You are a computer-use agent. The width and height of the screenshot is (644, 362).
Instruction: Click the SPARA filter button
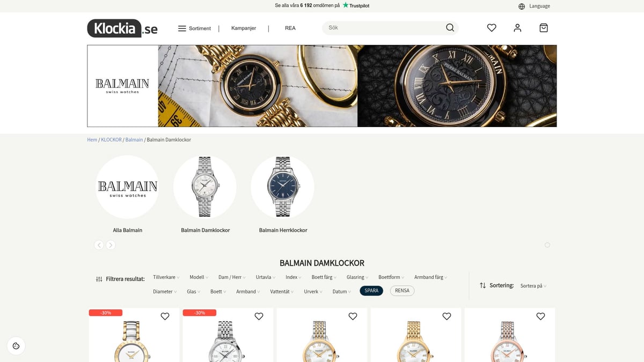point(371,291)
